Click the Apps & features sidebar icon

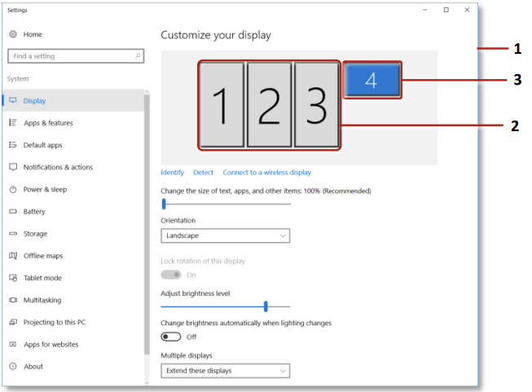[13, 123]
